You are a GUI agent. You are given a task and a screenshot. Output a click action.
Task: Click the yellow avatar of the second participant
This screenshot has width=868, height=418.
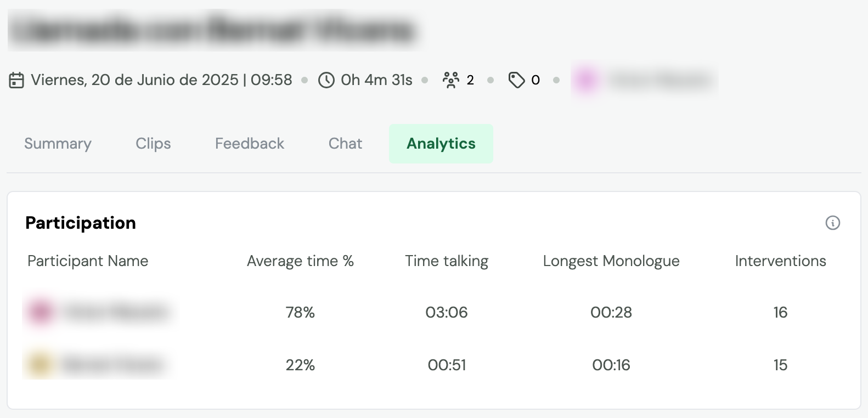point(40,365)
